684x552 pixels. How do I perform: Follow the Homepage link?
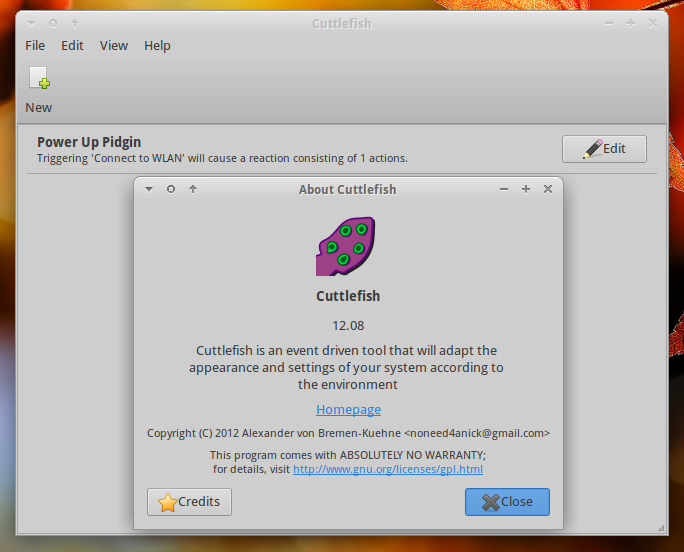tap(348, 409)
